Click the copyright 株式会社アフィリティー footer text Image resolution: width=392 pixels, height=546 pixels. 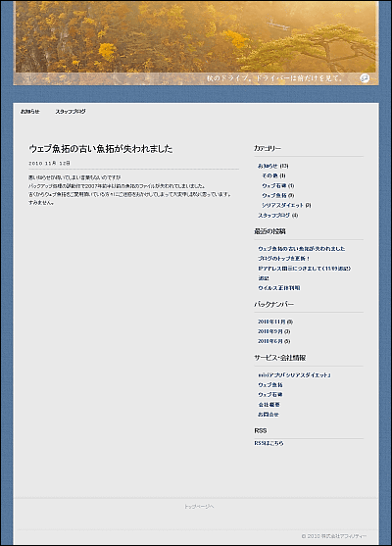pos(334,536)
